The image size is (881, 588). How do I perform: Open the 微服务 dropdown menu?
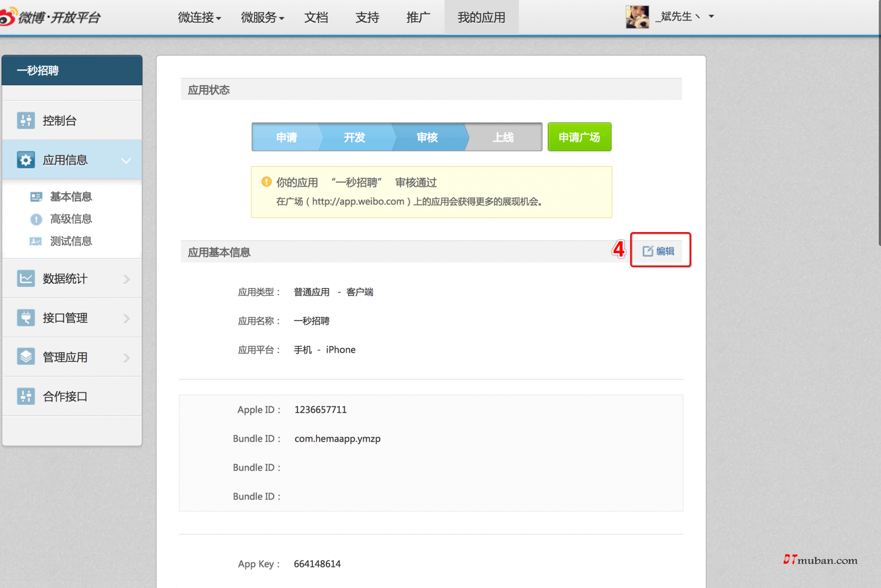pos(262,17)
